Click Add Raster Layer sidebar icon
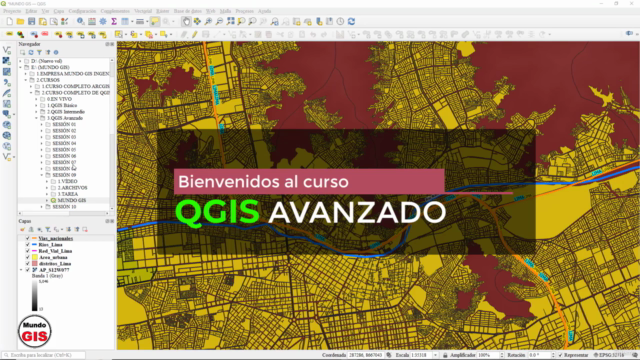This screenshot has width=640, height=360. pyautogui.click(x=7, y=61)
